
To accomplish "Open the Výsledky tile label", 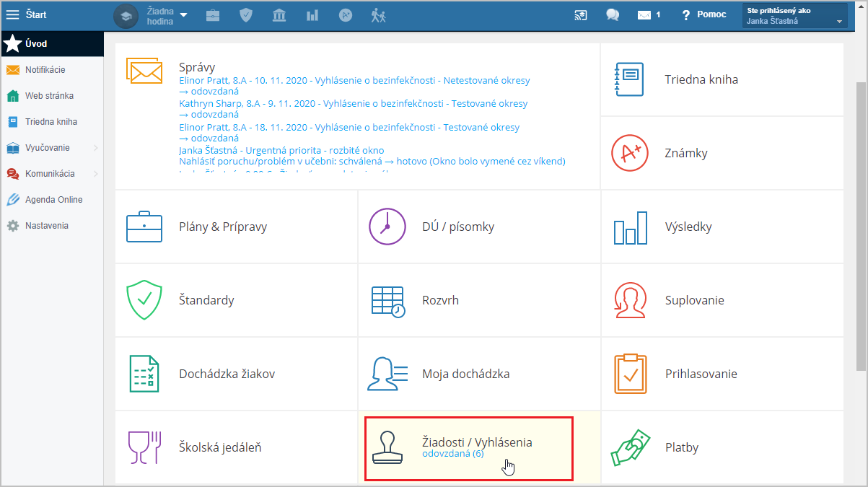I will click(x=688, y=227).
